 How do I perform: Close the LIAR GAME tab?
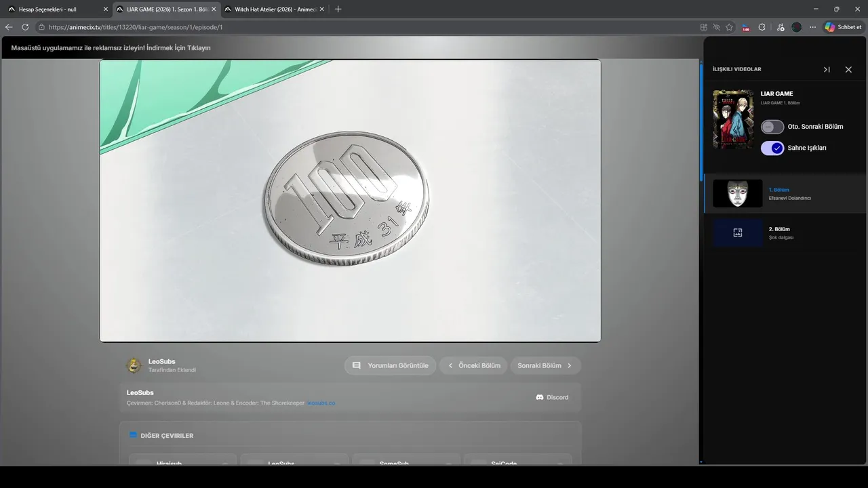pyautogui.click(x=214, y=9)
